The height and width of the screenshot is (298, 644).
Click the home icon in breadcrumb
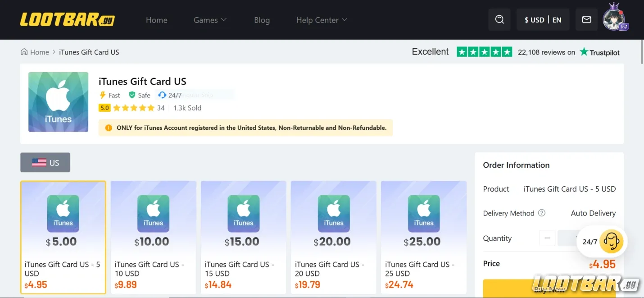click(x=24, y=52)
